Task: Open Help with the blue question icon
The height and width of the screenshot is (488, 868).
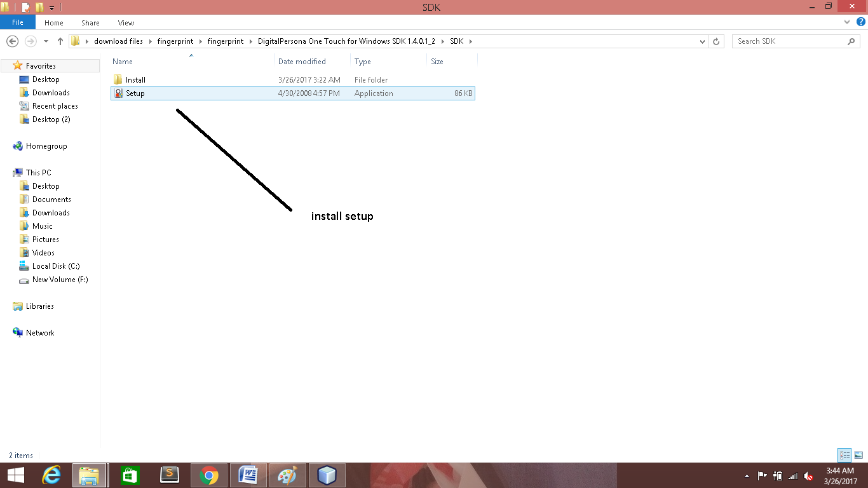Action: [x=860, y=22]
